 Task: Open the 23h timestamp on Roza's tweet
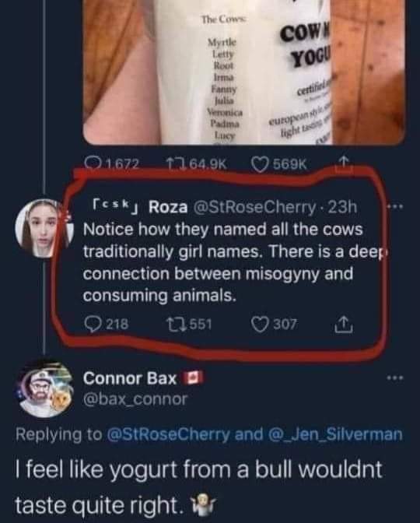point(342,207)
